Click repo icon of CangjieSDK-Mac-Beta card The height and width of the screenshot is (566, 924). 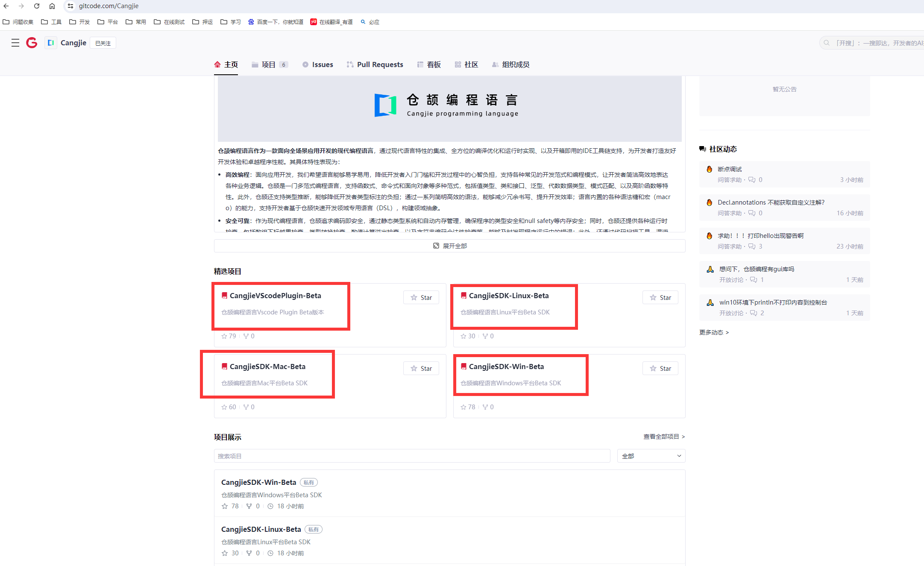(224, 367)
